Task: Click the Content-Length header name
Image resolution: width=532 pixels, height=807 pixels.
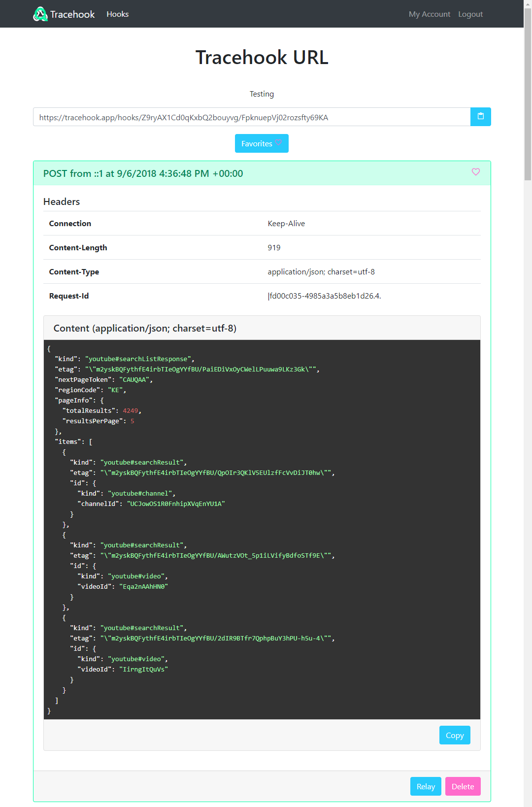Action: [x=78, y=248]
